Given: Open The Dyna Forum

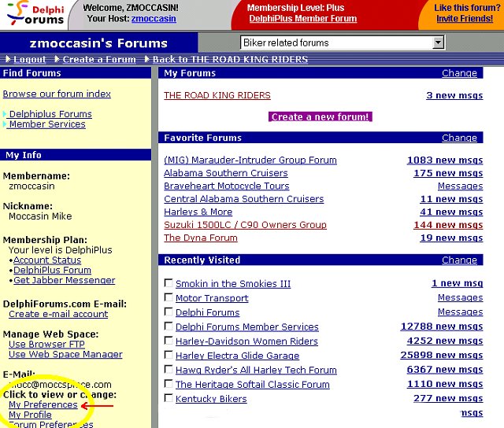Looking at the screenshot, I should [x=201, y=238].
